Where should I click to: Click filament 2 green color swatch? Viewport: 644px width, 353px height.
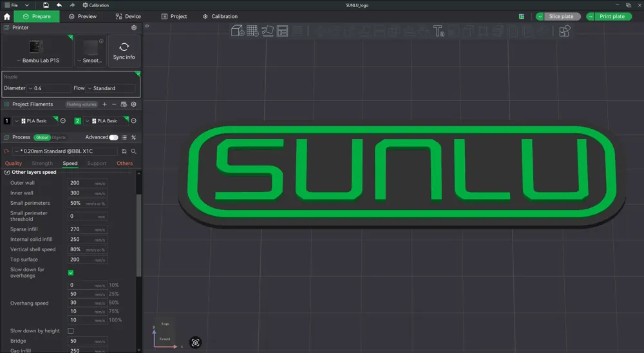(78, 121)
